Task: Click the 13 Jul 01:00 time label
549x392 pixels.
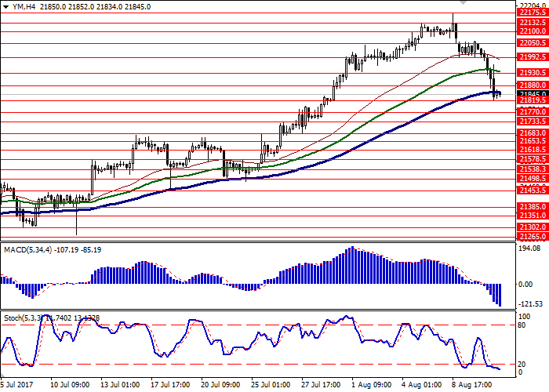Action: click(x=120, y=385)
